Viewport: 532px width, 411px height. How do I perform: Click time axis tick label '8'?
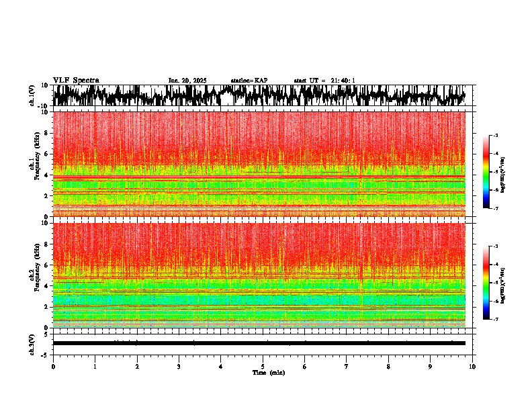click(x=388, y=367)
